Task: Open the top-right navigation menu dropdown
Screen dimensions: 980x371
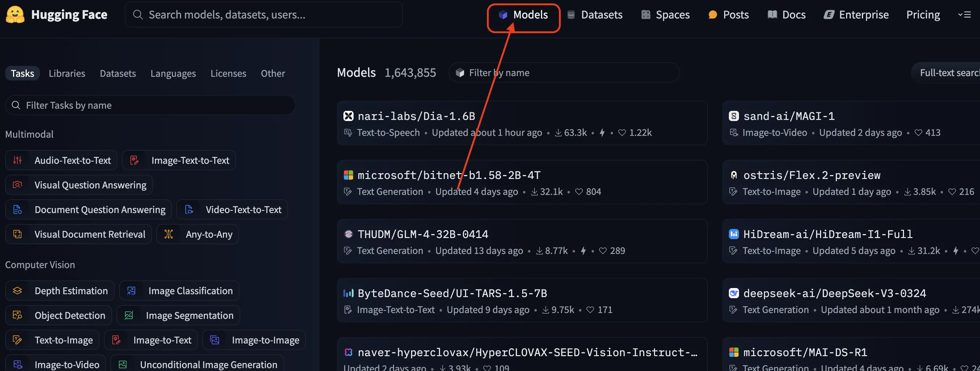Action: [964, 14]
